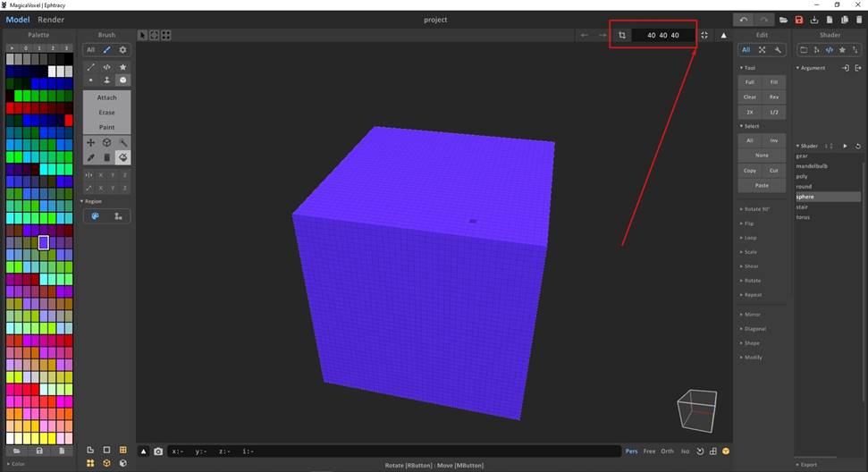868x472 pixels.
Task: Switch camera to Orth mode
Action: (667, 451)
